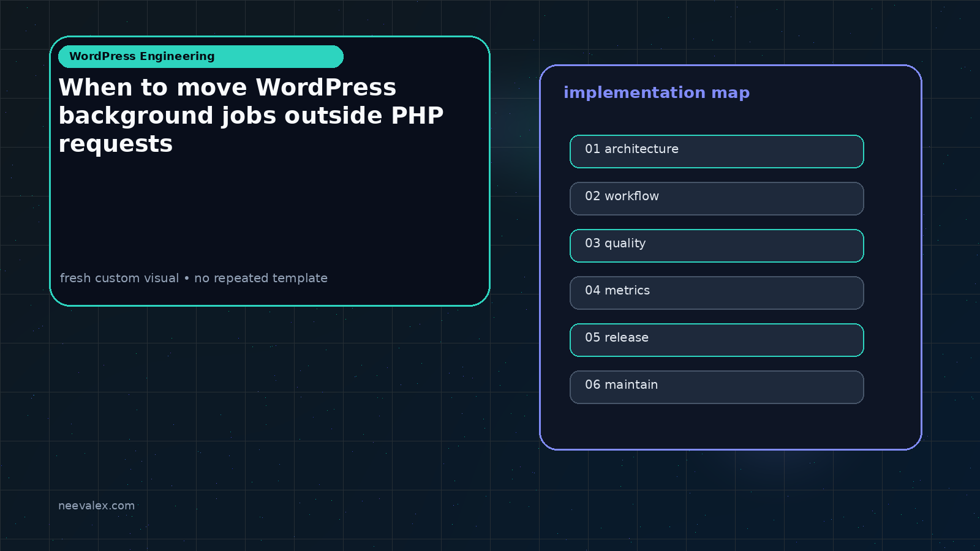980x551 pixels.
Task: Click the 'implementation map' heading
Action: pos(657,92)
